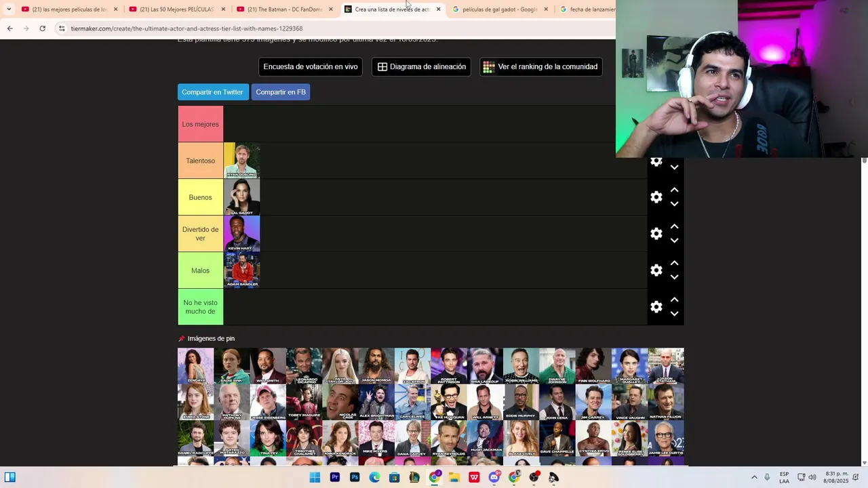This screenshot has height=488, width=868.
Task: Click 'Compartir en FB' button
Action: tap(281, 92)
